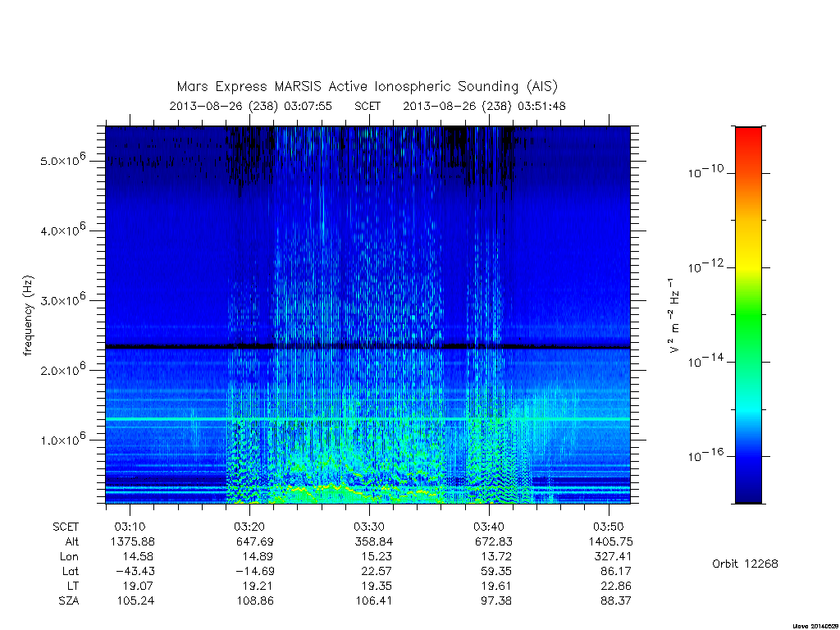Click the 03:50 time axis label
The width and height of the screenshot is (840, 630).
[x=609, y=527]
